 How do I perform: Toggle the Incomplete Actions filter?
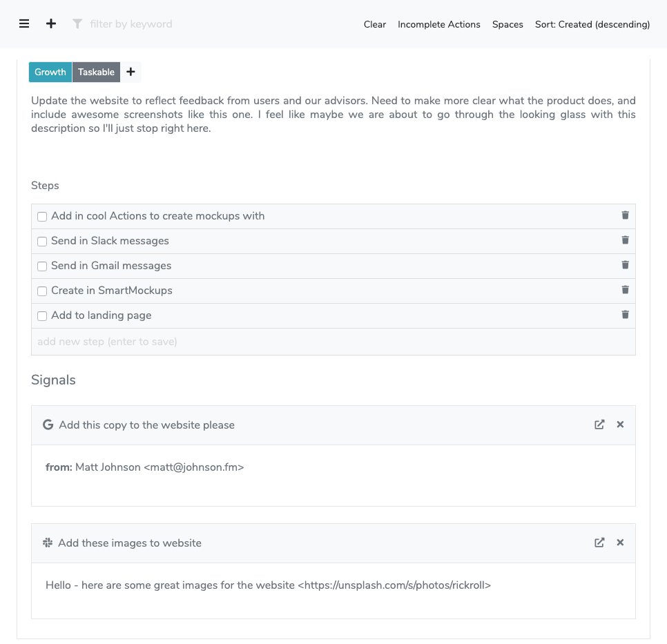pos(439,24)
